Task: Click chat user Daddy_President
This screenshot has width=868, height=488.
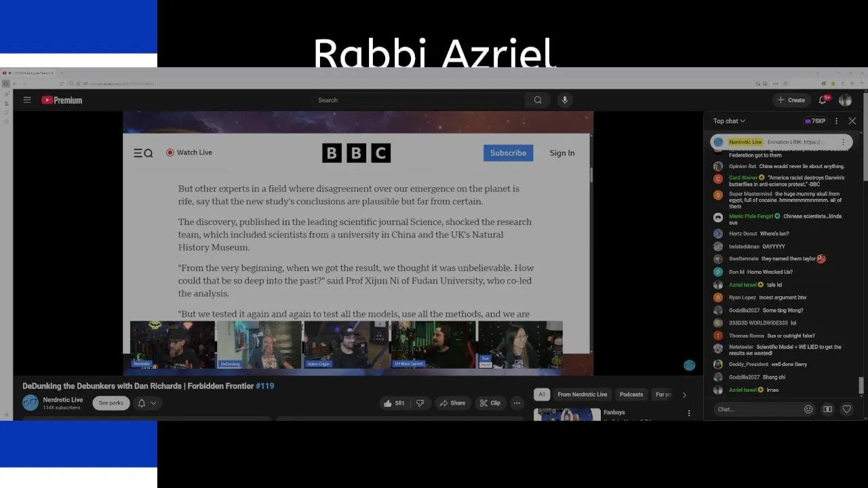Action: pos(749,365)
